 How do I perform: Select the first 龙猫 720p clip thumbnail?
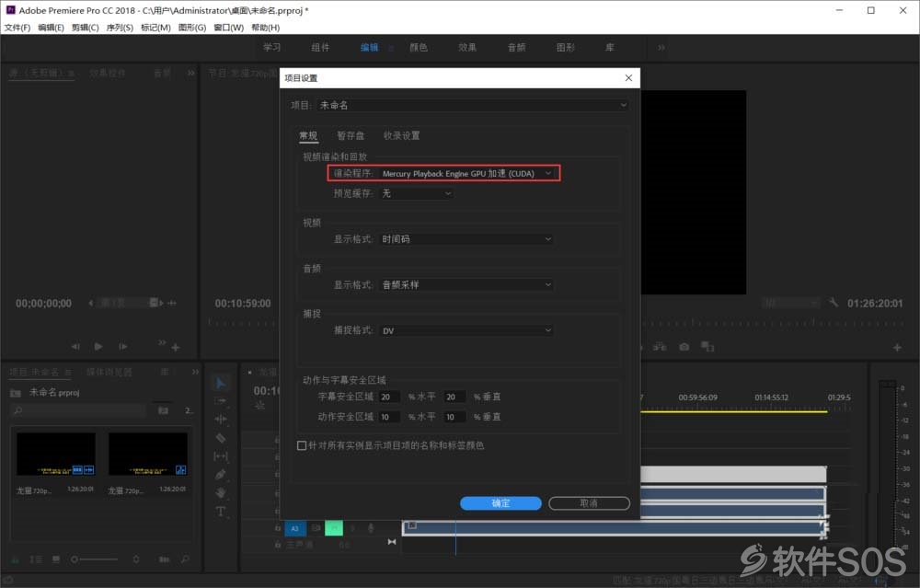click(x=56, y=455)
